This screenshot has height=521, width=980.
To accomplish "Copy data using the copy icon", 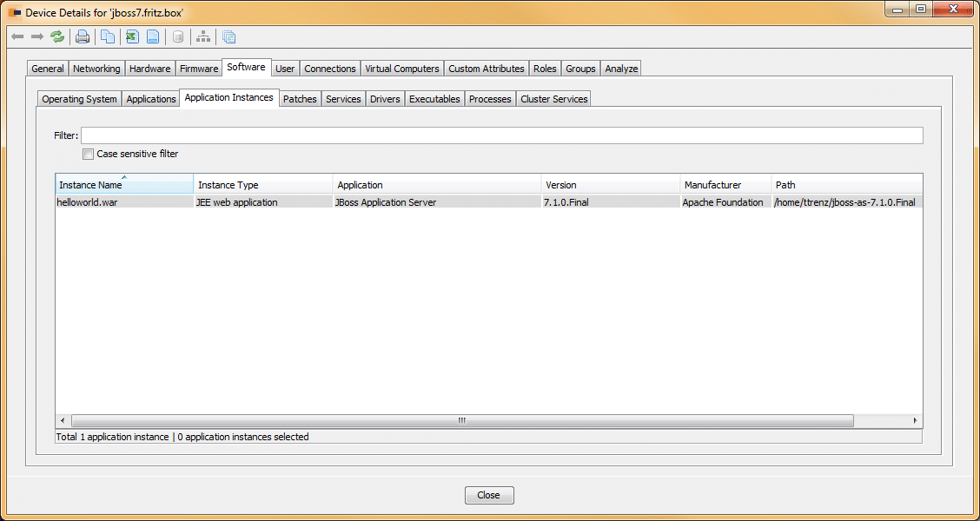I will pos(106,36).
